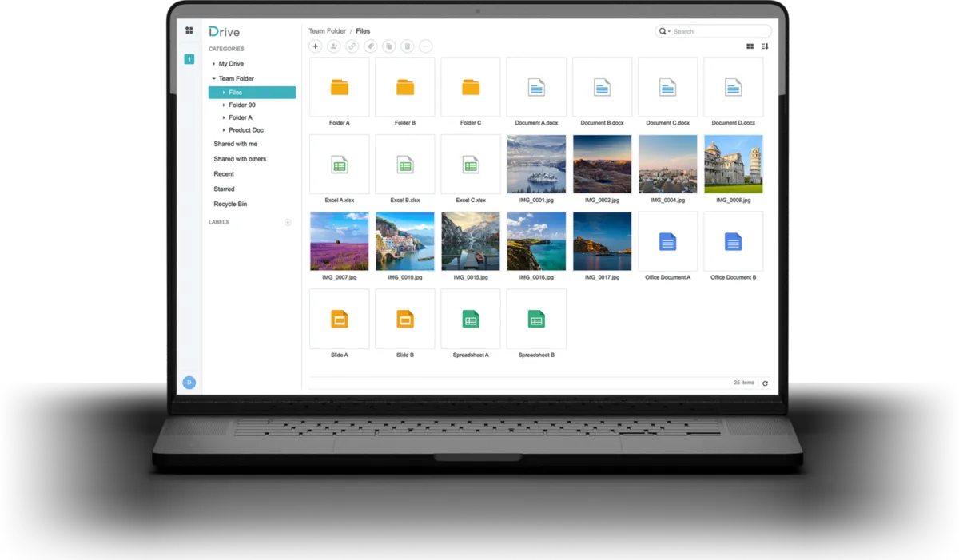Viewport: 959px width, 560px height.
Task: Click the Drive logo
Action: tap(225, 31)
